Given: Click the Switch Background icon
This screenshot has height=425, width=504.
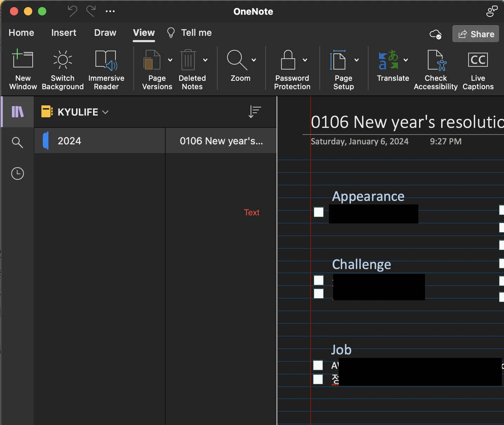Looking at the screenshot, I should (63, 59).
